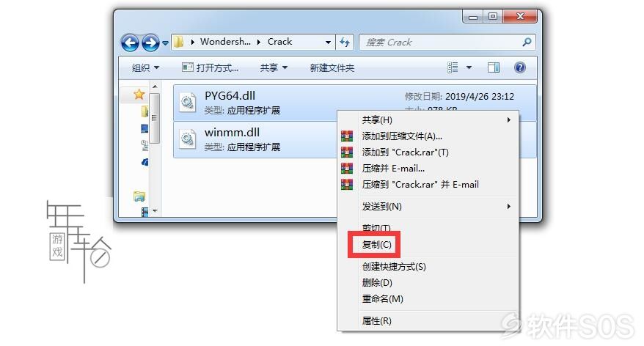This screenshot has height=346, width=644.
Task: Click the Back navigation arrow
Action: coord(131,43)
